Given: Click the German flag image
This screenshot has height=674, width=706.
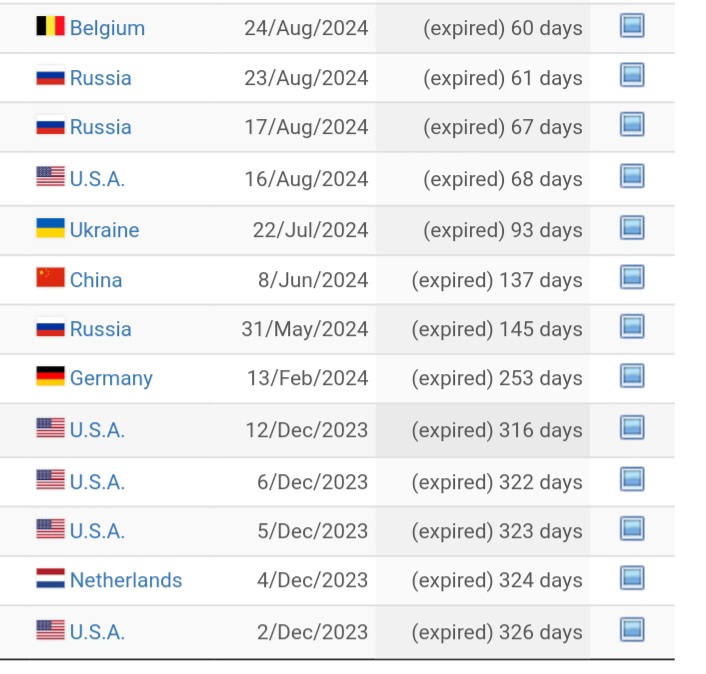Looking at the screenshot, I should (50, 376).
